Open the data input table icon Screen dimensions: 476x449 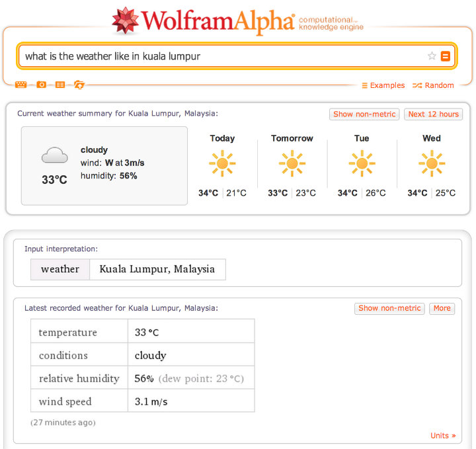point(60,85)
